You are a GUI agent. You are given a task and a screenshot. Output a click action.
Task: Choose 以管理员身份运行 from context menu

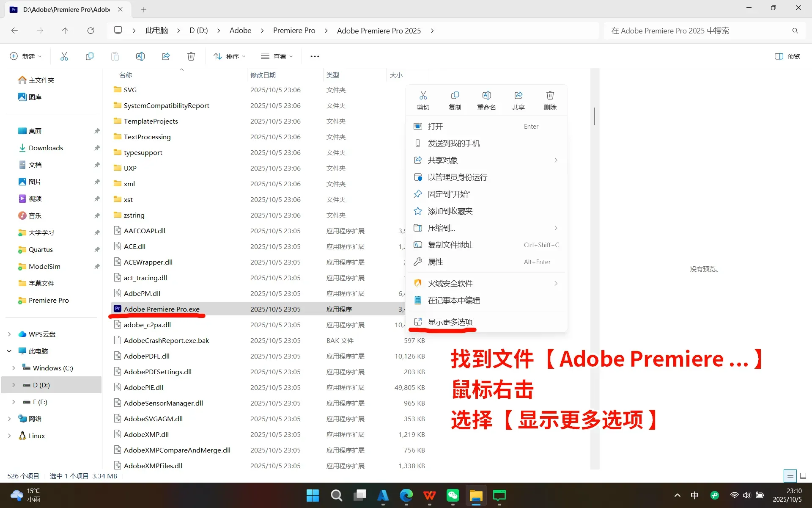coord(457,177)
